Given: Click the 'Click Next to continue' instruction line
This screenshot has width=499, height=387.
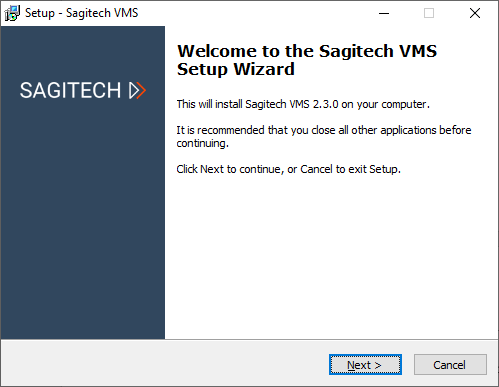Looking at the screenshot, I should coord(288,169).
